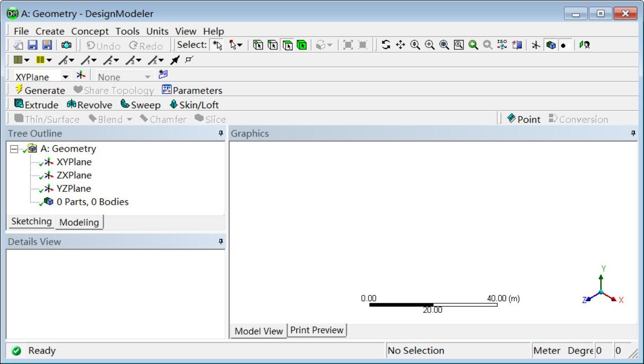This screenshot has width=644, height=364.
Task: Open the Concept menu
Action: [x=90, y=31]
